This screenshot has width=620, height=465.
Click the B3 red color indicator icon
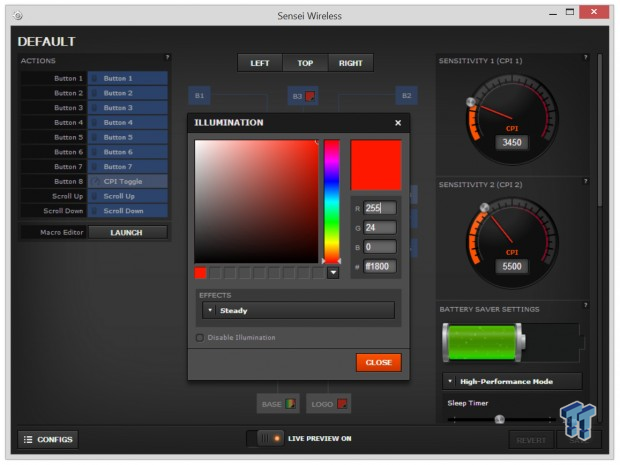(x=310, y=96)
